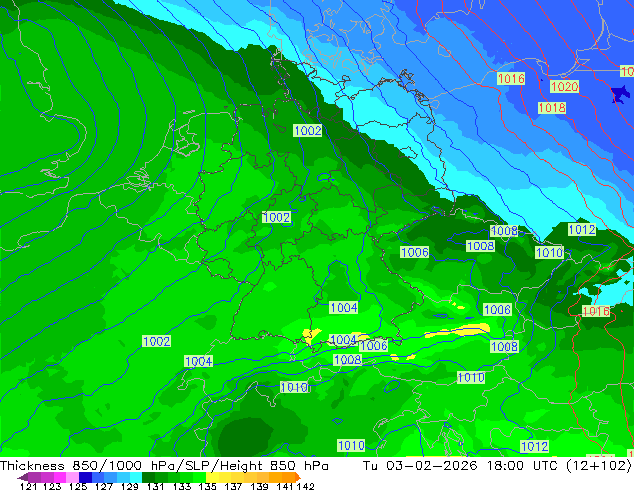Screen dimensions: 634x490
Task: Click the legend value 125
Action: pyautogui.click(x=78, y=486)
